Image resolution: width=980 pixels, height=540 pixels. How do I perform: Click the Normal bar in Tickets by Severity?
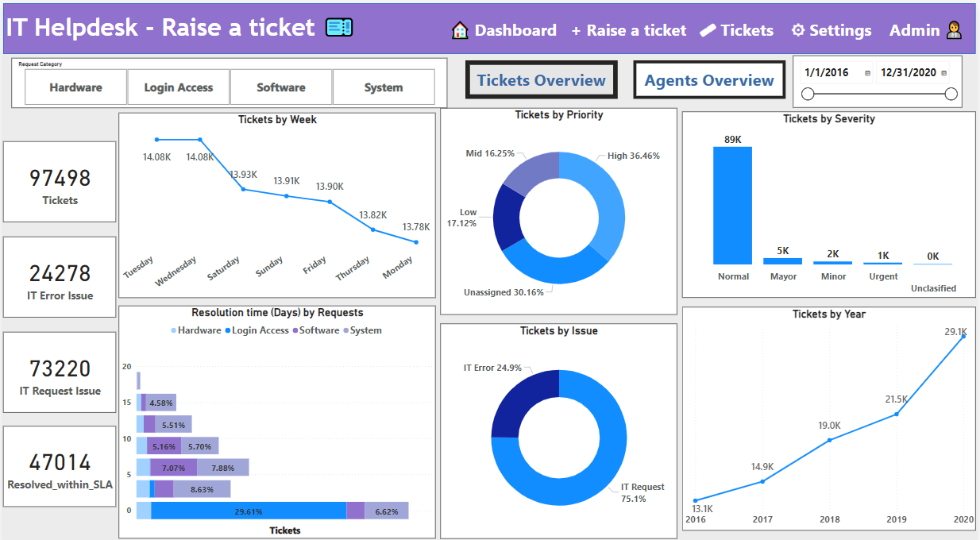point(732,206)
